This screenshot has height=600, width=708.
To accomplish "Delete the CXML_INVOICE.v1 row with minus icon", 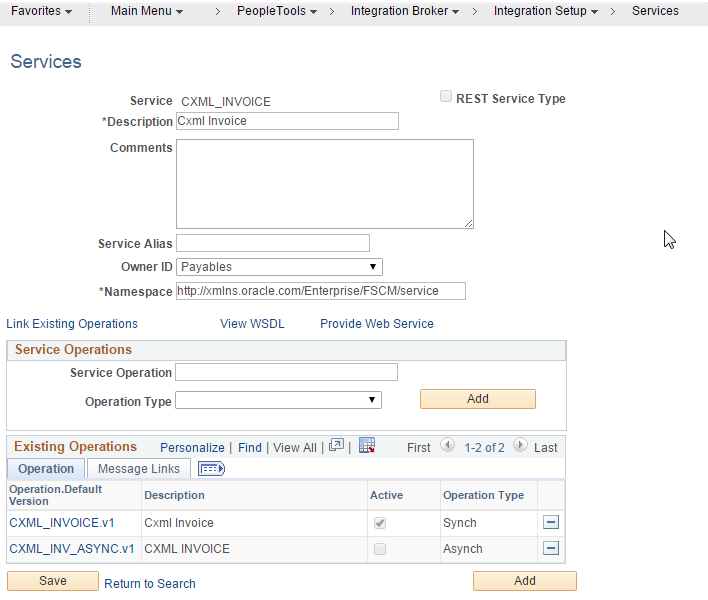I will point(551,522).
